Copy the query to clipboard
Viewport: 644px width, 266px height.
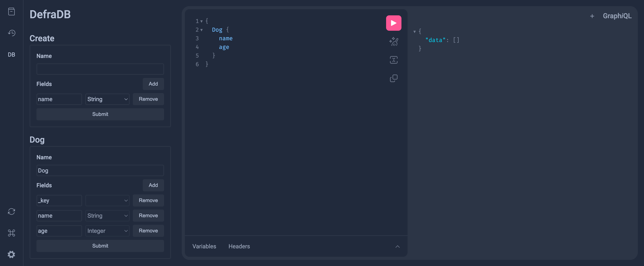tap(394, 78)
